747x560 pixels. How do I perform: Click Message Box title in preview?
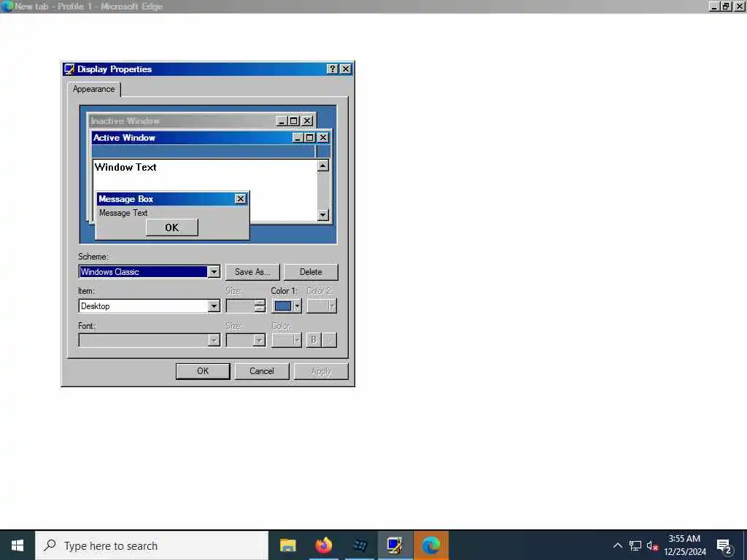point(125,199)
